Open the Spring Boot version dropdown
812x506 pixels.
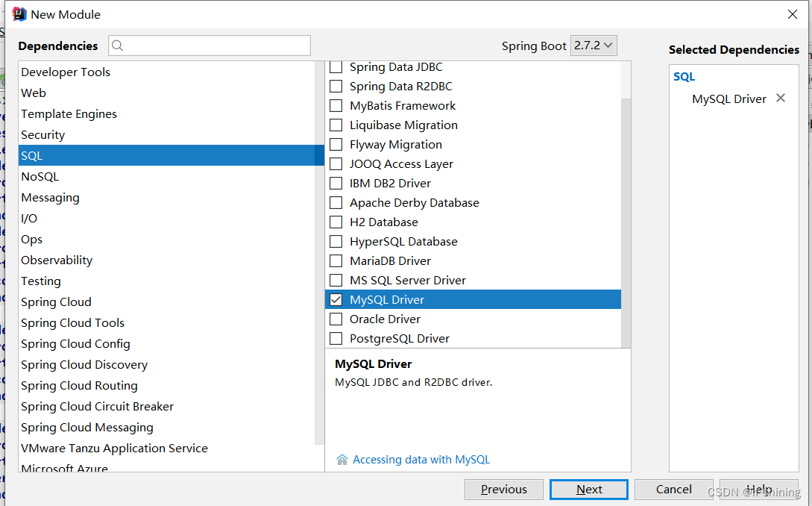tap(594, 46)
